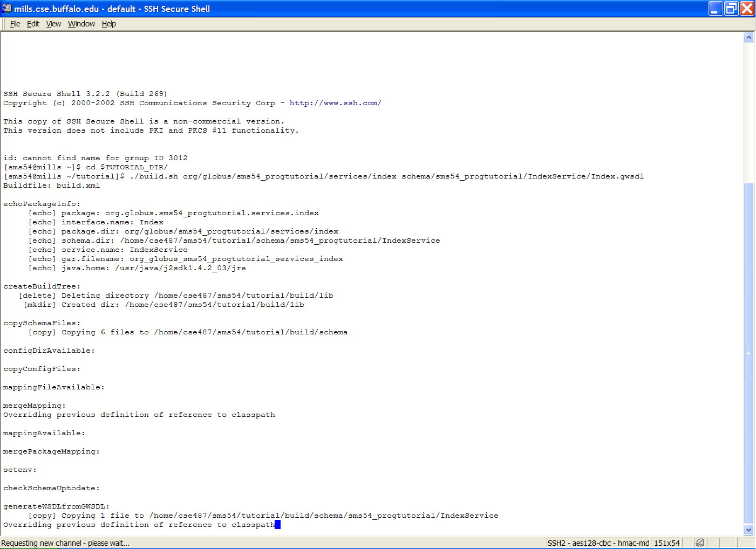This screenshot has height=549, width=756.
Task: Click the 151x54 terminal size indicator
Action: click(x=666, y=543)
